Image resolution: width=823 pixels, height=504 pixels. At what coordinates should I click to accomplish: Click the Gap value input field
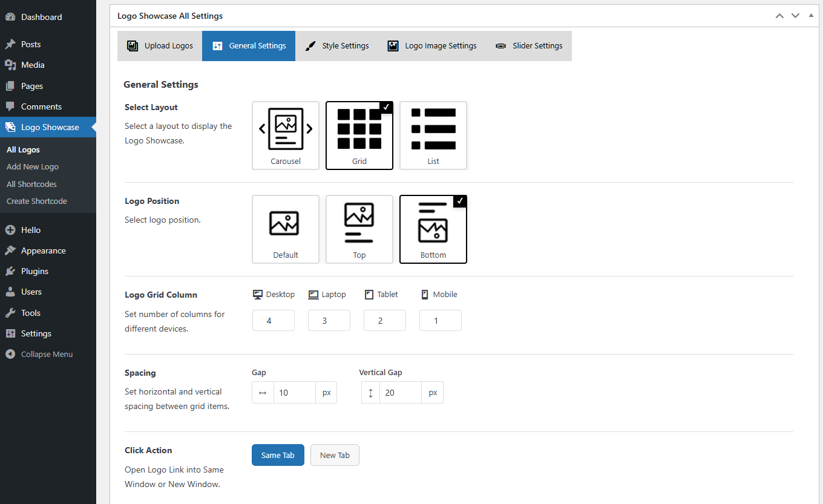295,393
